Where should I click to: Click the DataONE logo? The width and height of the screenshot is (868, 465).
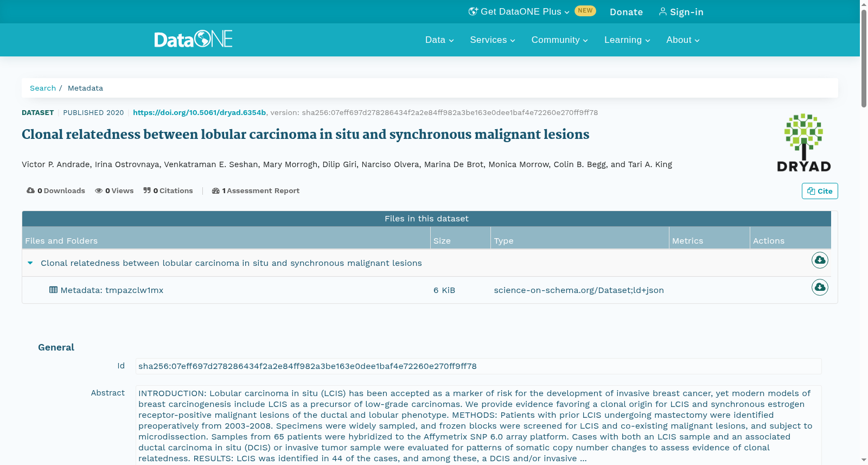(x=193, y=39)
